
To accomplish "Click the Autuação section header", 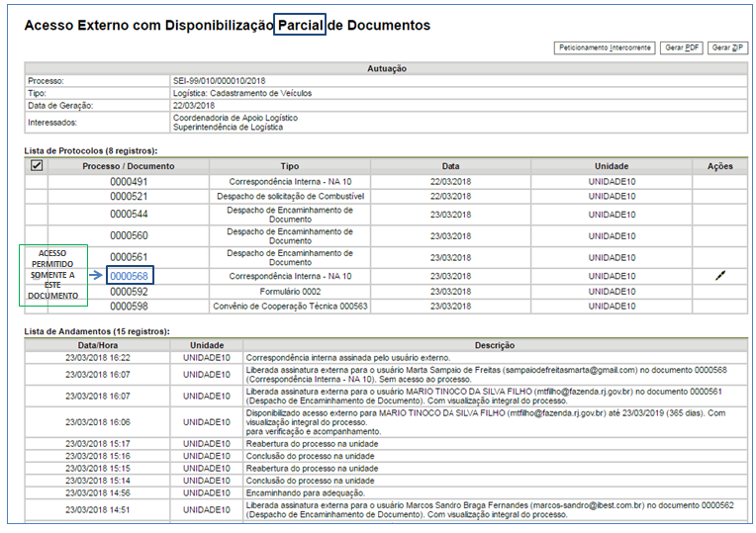I will (386, 68).
